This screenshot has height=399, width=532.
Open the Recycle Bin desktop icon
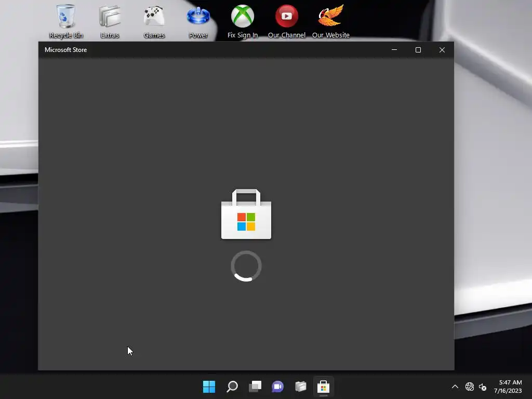click(66, 21)
